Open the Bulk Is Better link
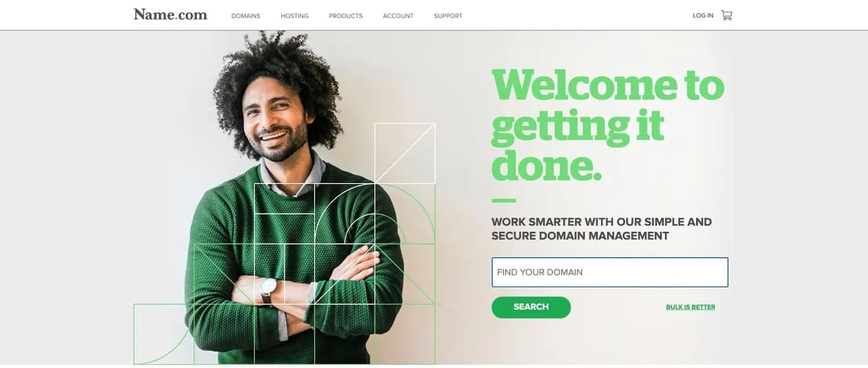 [x=691, y=307]
